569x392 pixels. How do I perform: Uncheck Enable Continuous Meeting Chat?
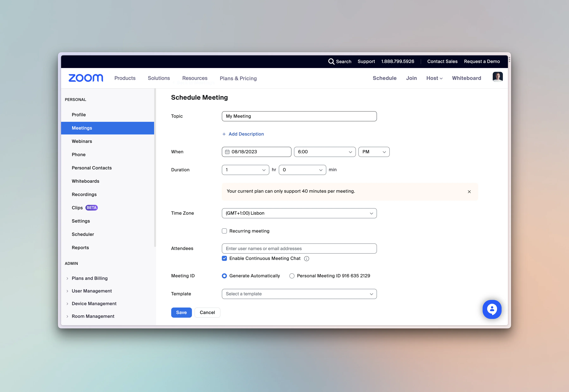coord(224,258)
